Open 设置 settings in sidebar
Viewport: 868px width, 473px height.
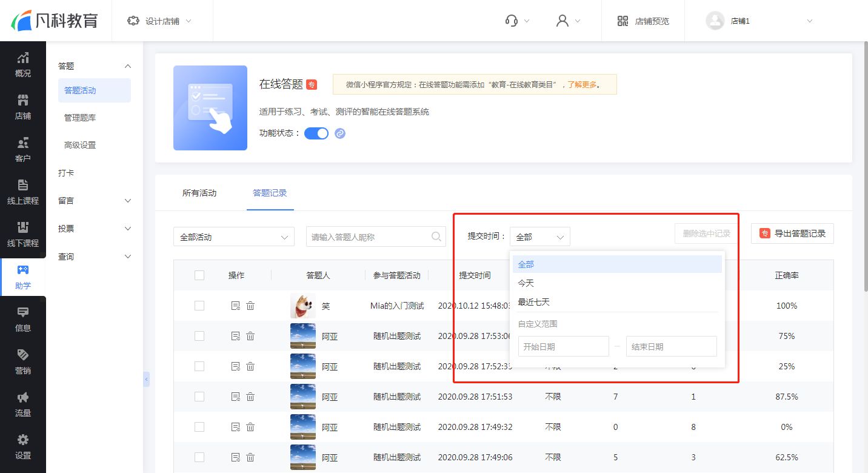coord(23,447)
